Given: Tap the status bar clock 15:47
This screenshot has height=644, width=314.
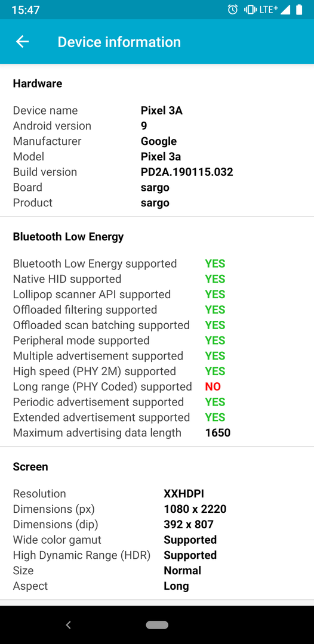Looking at the screenshot, I should (x=26, y=10).
